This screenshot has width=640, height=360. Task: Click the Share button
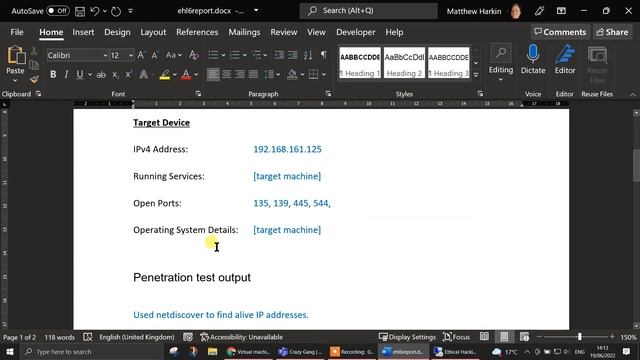(x=612, y=32)
